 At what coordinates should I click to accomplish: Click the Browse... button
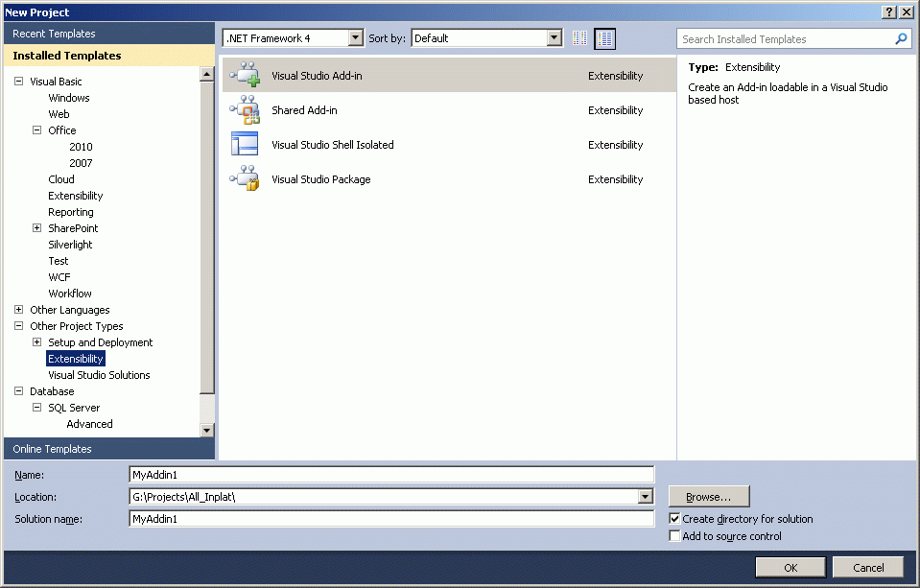709,497
